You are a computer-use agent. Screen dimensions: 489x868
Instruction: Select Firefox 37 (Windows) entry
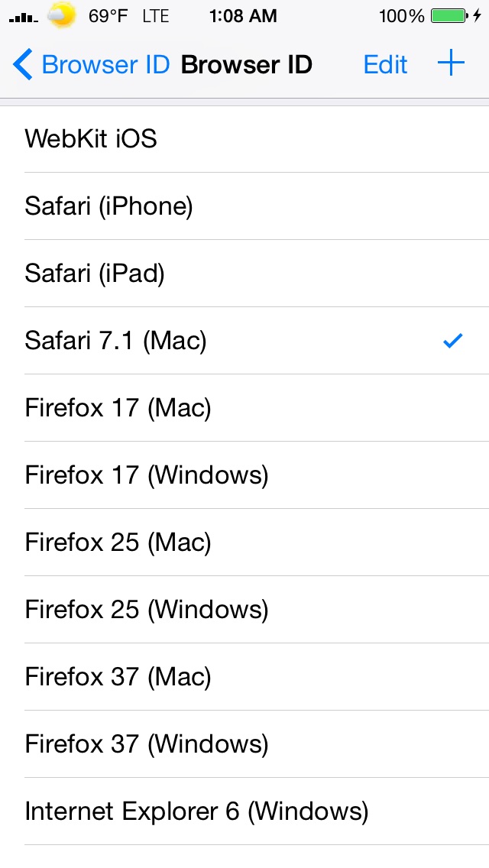point(244,744)
